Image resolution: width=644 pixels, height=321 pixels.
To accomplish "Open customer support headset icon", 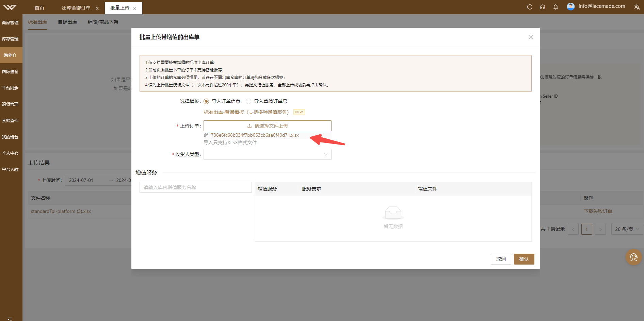I will point(543,7).
